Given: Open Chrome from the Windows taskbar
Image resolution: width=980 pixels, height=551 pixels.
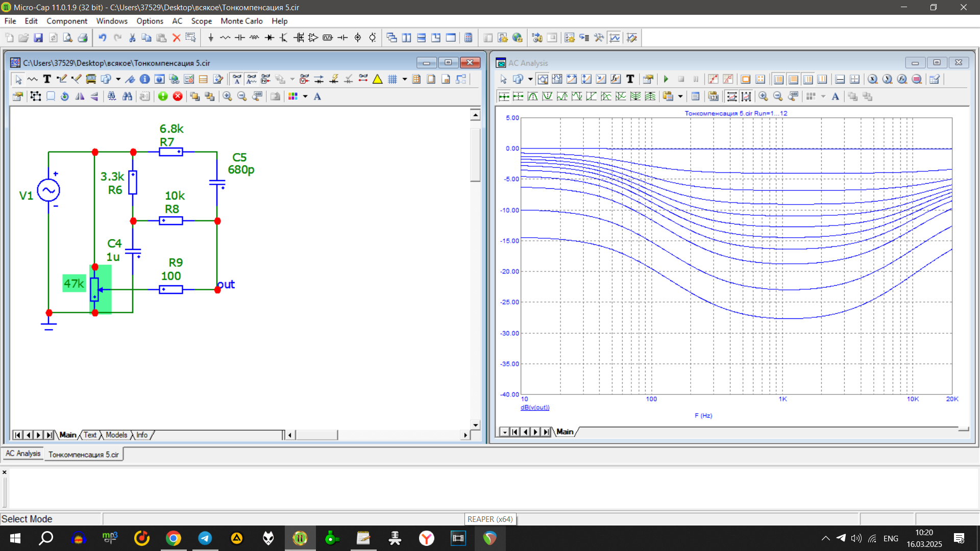Looking at the screenshot, I should [x=174, y=538].
